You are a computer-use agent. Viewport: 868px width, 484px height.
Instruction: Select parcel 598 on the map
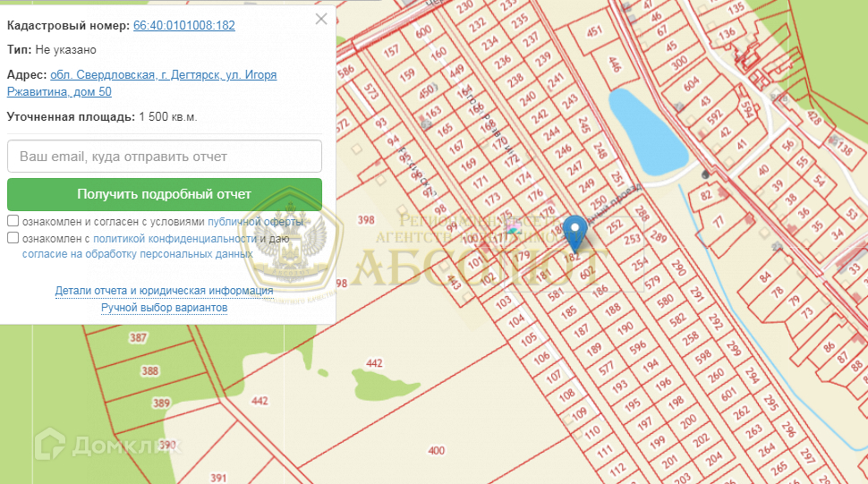click(703, 357)
